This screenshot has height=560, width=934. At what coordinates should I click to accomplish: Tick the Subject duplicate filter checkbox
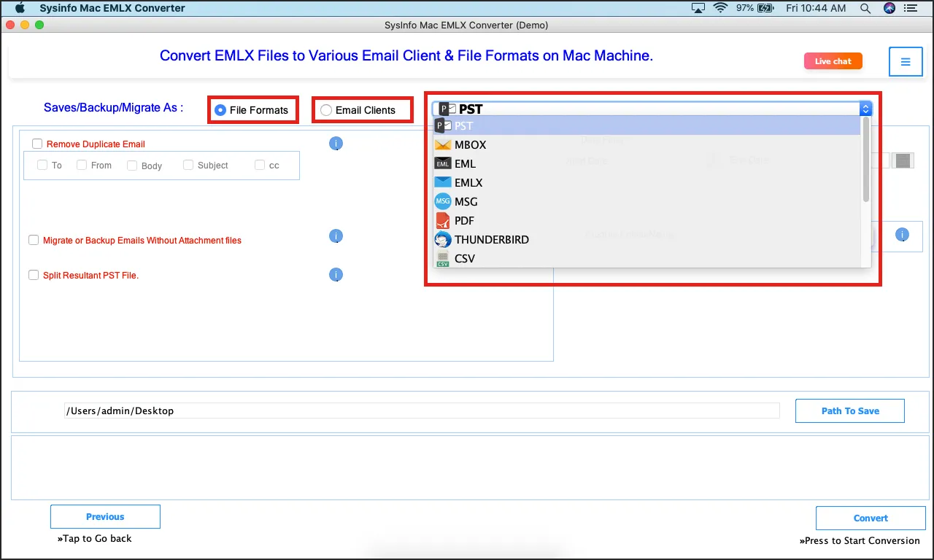(188, 166)
